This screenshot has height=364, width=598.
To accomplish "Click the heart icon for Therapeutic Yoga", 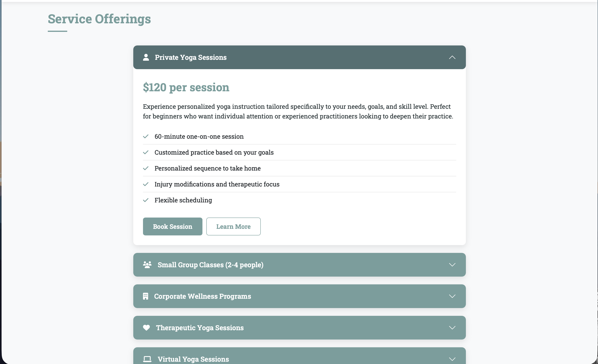I will [x=146, y=328].
